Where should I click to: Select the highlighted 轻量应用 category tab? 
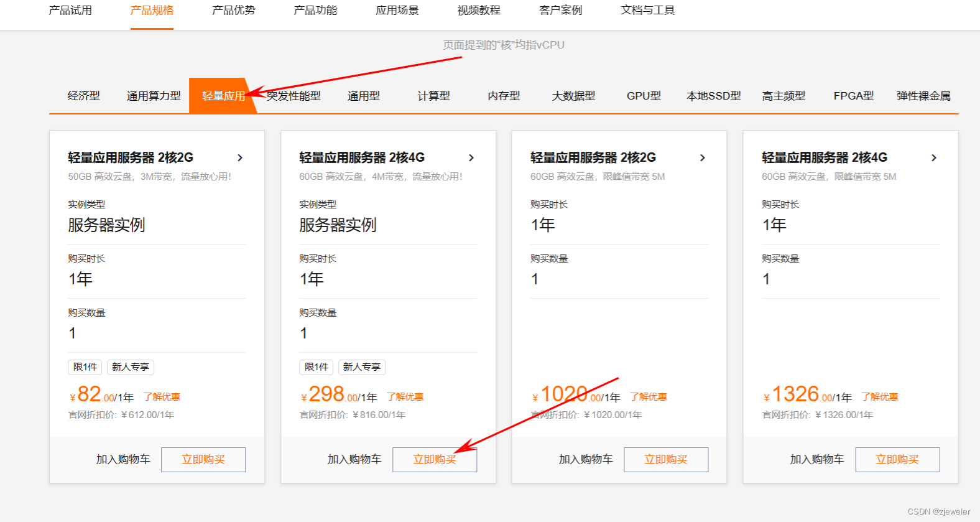coord(223,96)
